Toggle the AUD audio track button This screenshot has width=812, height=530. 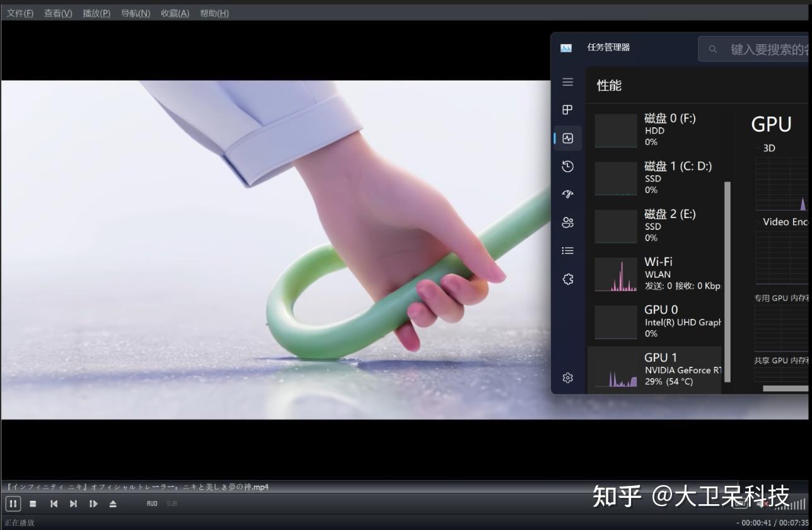click(x=151, y=504)
